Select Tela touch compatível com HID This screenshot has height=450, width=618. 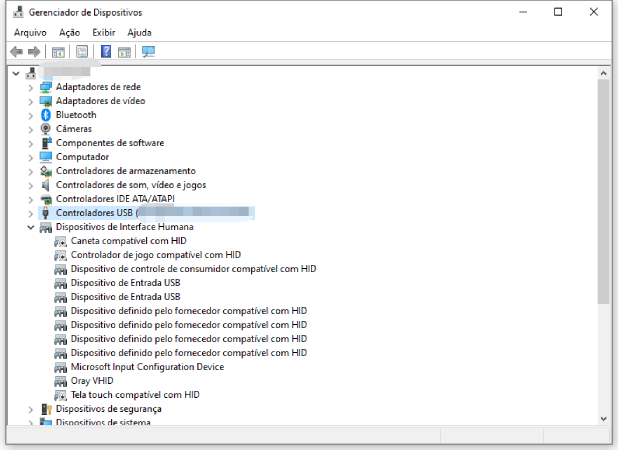[x=135, y=395]
